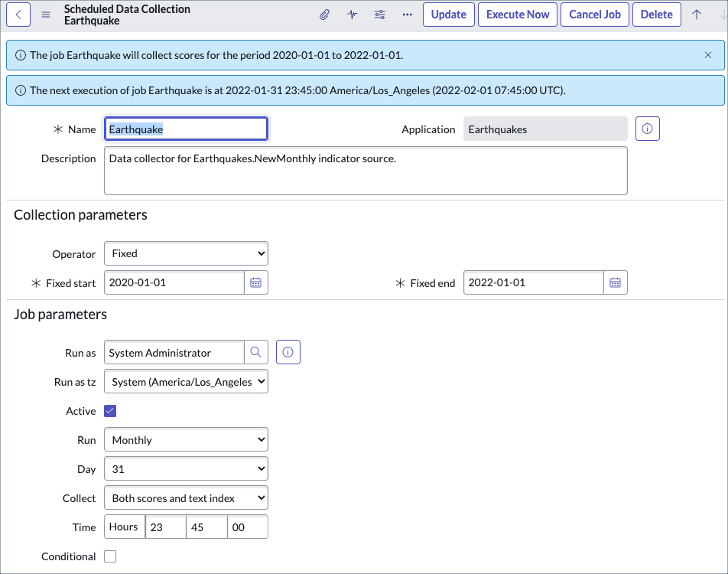The height and width of the screenshot is (574, 728).
Task: Click the more options ellipsis icon
Action: click(406, 14)
